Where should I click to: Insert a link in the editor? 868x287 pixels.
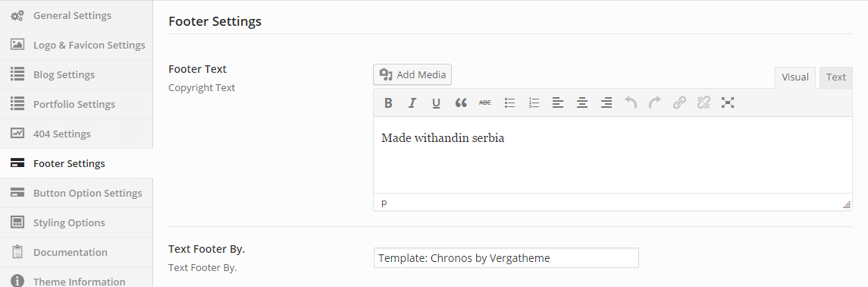coord(679,103)
